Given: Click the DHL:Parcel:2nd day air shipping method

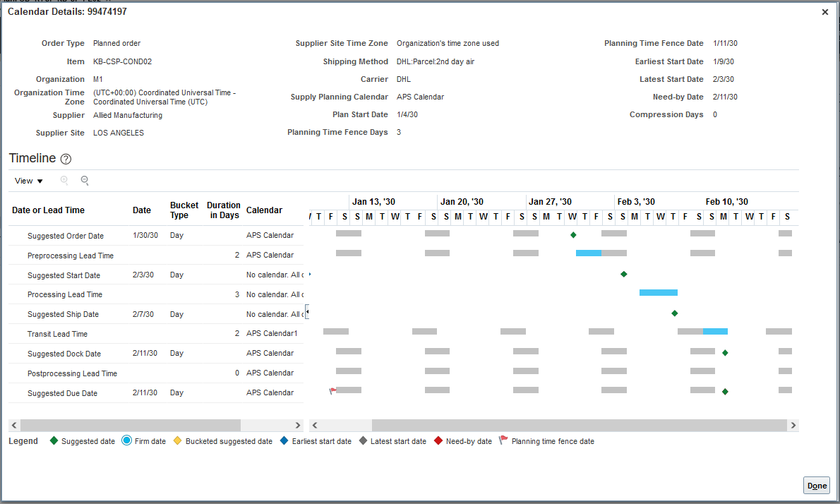Looking at the screenshot, I should coord(436,61).
